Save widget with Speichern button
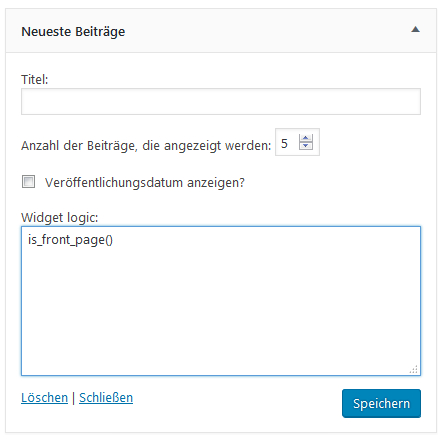The image size is (443, 440). [381, 403]
